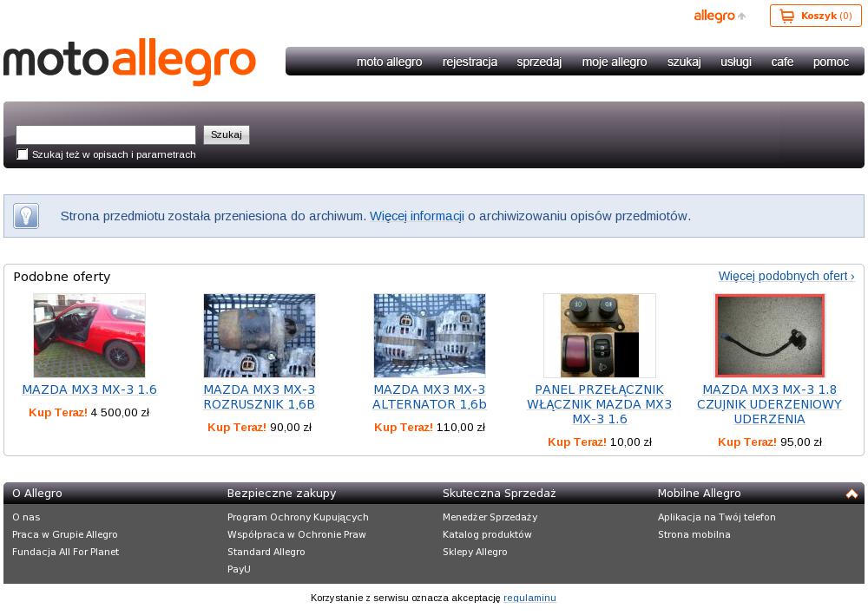Open 'Fundacja All For Planet' link

tap(65, 552)
